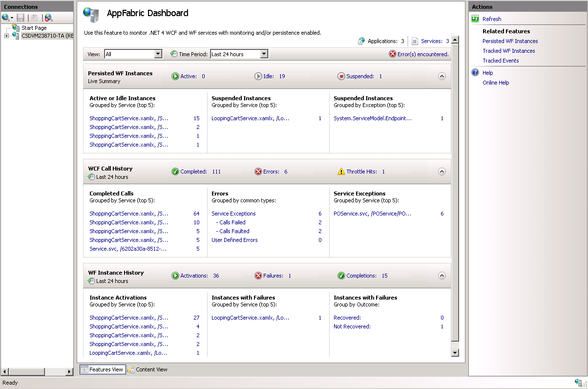Open the Recovered: outcome link
The width and height of the screenshot is (588, 389).
347,318
